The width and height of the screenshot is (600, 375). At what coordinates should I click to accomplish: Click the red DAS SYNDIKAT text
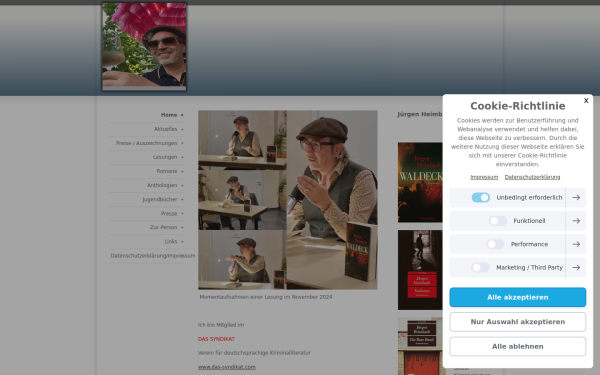(x=216, y=339)
